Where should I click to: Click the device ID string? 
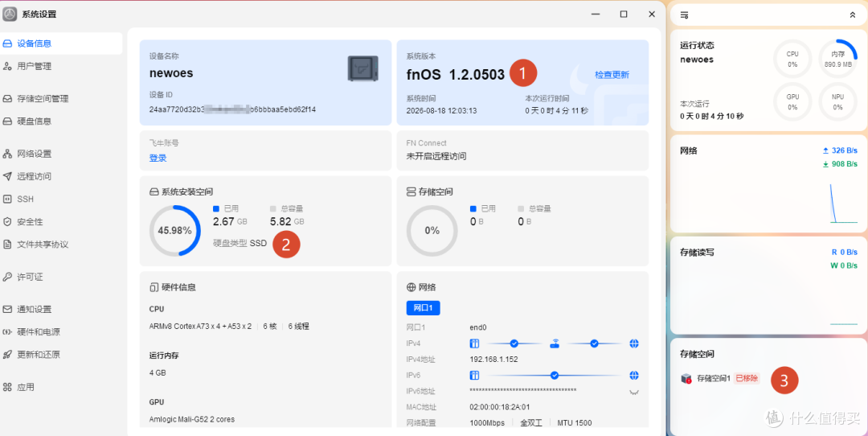point(232,109)
